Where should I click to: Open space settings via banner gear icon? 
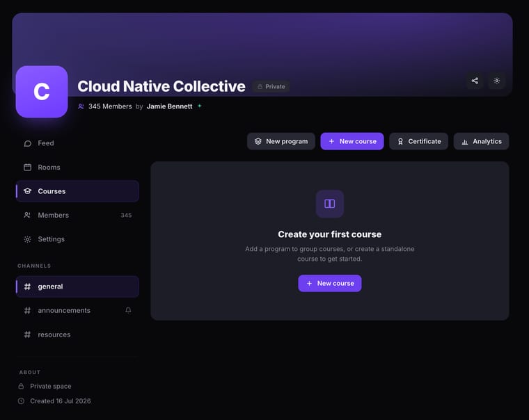pyautogui.click(x=496, y=81)
